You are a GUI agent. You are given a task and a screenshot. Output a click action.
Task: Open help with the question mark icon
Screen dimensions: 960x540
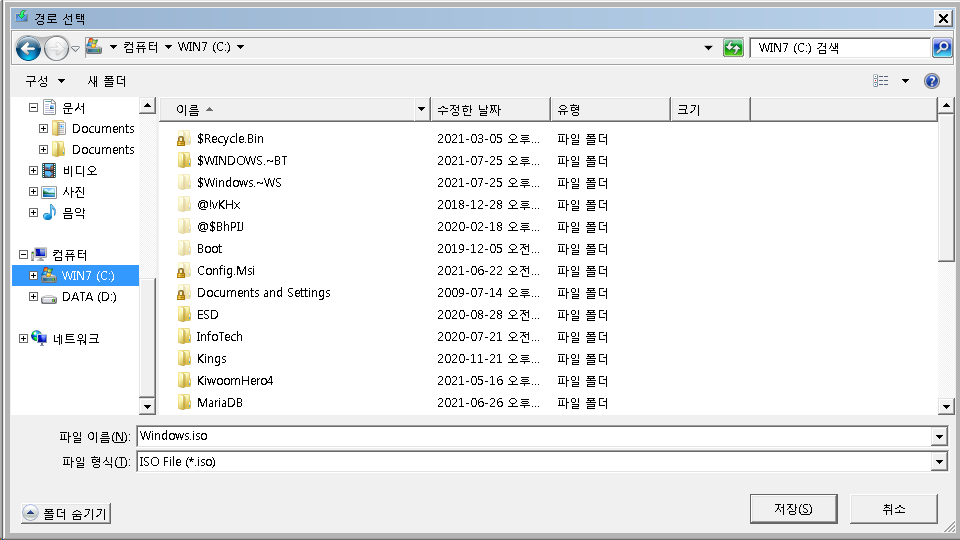click(932, 81)
